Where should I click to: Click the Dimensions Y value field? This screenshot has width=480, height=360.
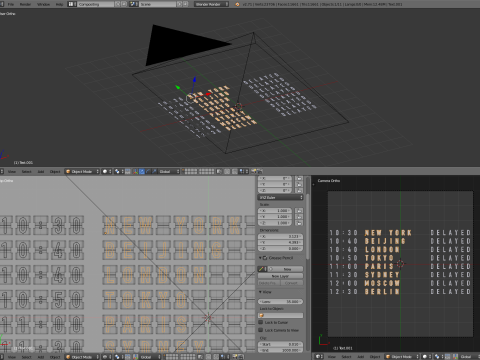point(281,242)
